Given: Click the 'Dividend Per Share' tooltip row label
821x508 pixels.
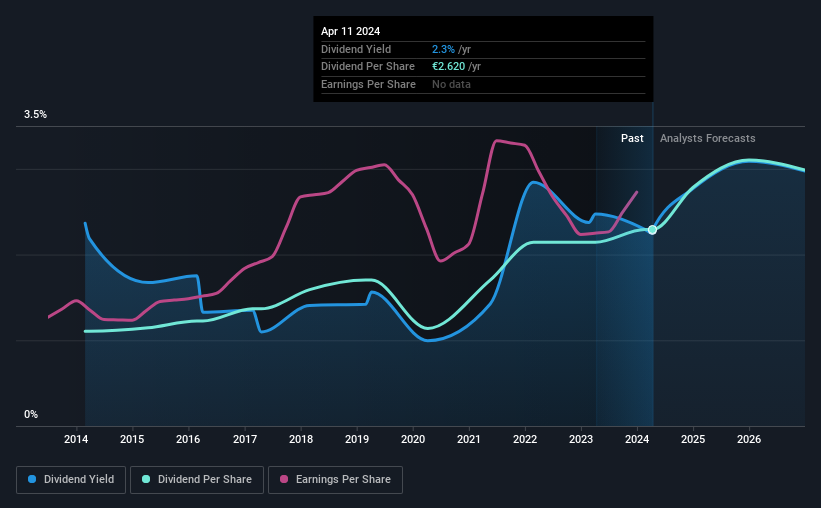Looking at the screenshot, I should coord(368,67).
